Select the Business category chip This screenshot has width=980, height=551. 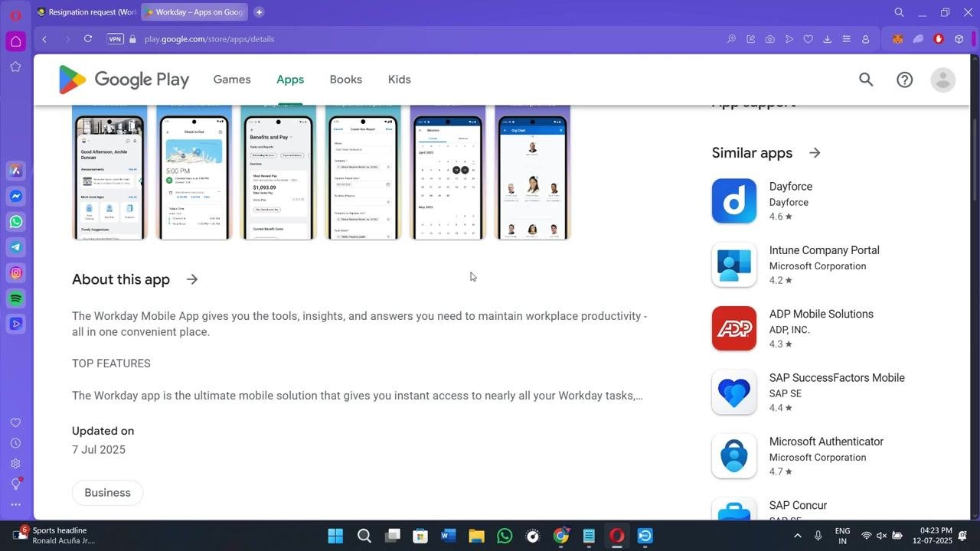point(107,493)
